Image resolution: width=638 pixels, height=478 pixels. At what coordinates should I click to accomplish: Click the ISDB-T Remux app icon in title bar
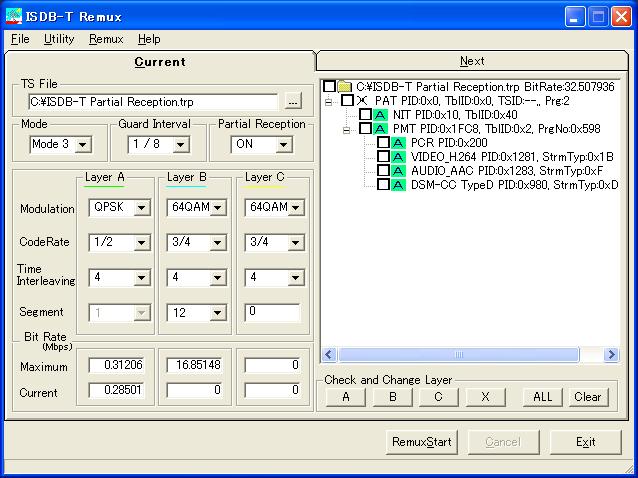tap(14, 16)
